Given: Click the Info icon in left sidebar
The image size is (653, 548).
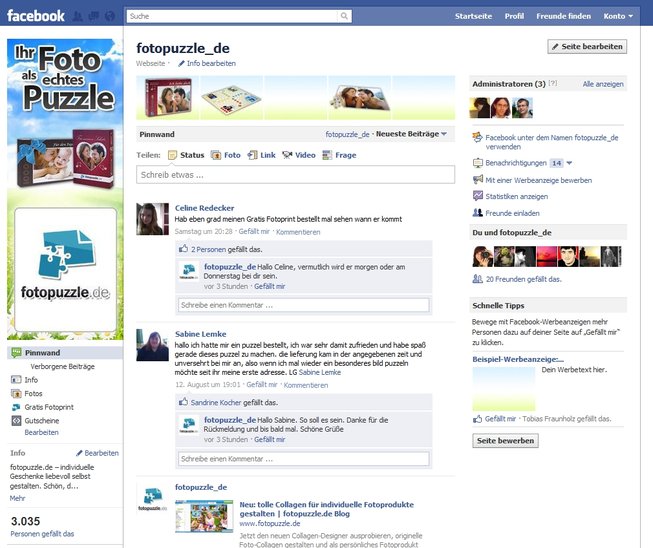Looking at the screenshot, I should coord(16,380).
